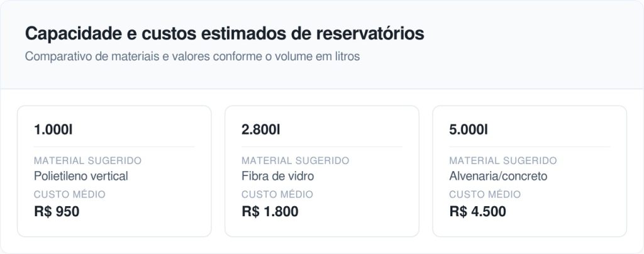Click the 1.000l capacity heading
The width and height of the screenshot is (644, 254).
pyautogui.click(x=53, y=130)
